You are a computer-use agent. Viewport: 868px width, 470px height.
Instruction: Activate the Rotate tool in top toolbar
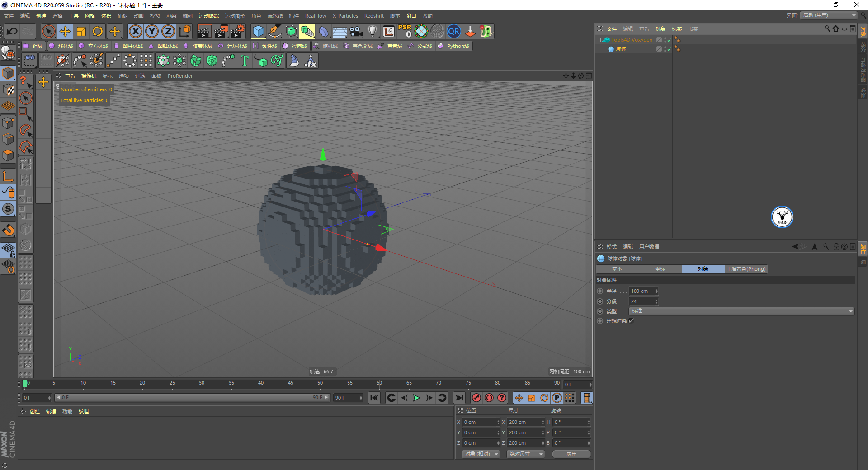(98, 31)
